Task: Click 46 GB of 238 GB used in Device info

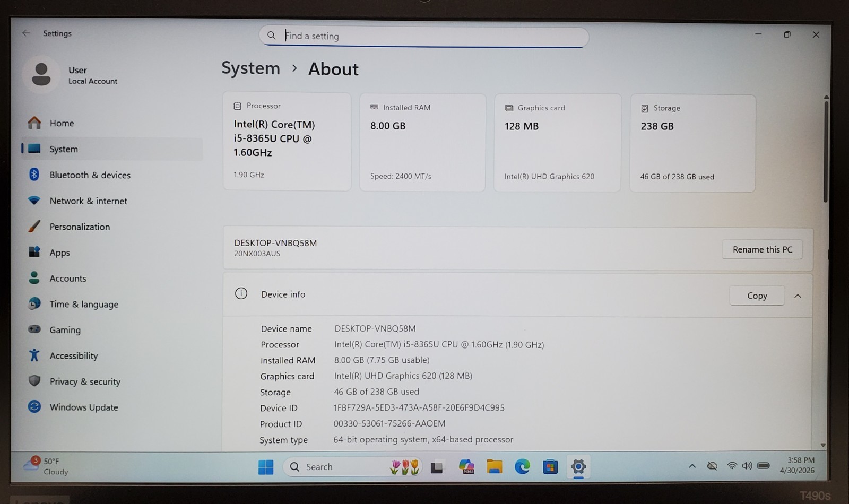Action: coord(377,392)
